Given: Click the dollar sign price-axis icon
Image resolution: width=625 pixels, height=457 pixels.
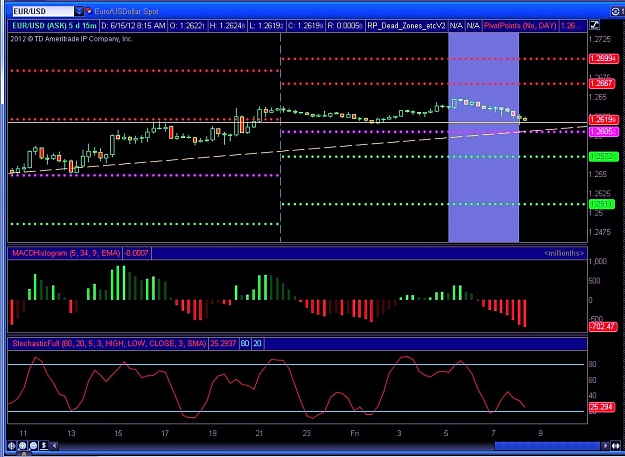Looking at the screenshot, I should 43,445.
